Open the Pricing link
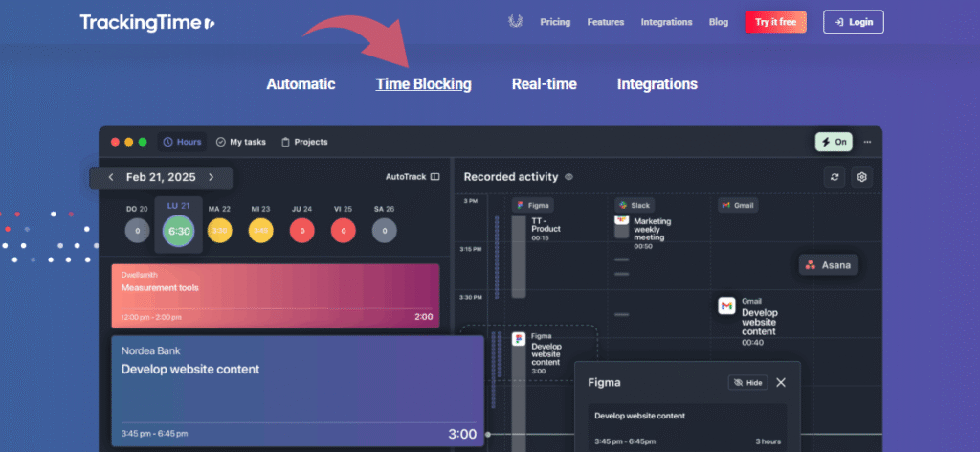This screenshot has width=980, height=452. coord(555,22)
